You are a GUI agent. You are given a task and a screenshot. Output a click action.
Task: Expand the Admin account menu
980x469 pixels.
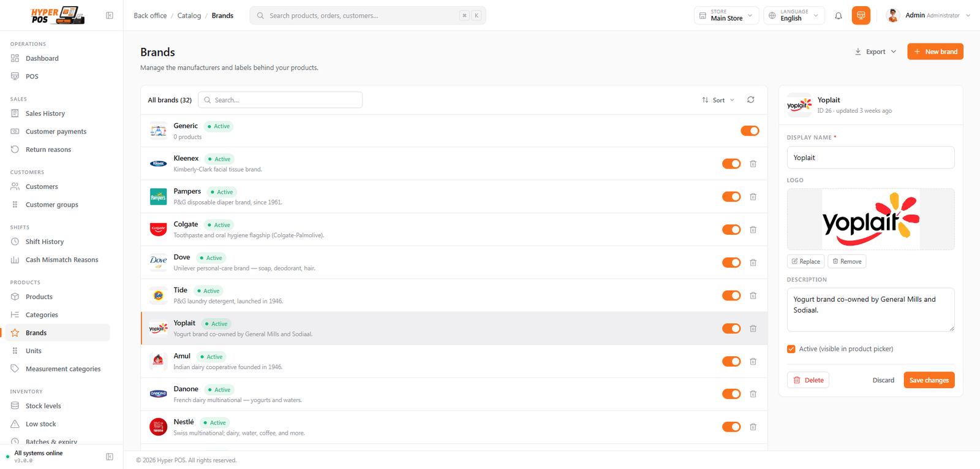928,15
